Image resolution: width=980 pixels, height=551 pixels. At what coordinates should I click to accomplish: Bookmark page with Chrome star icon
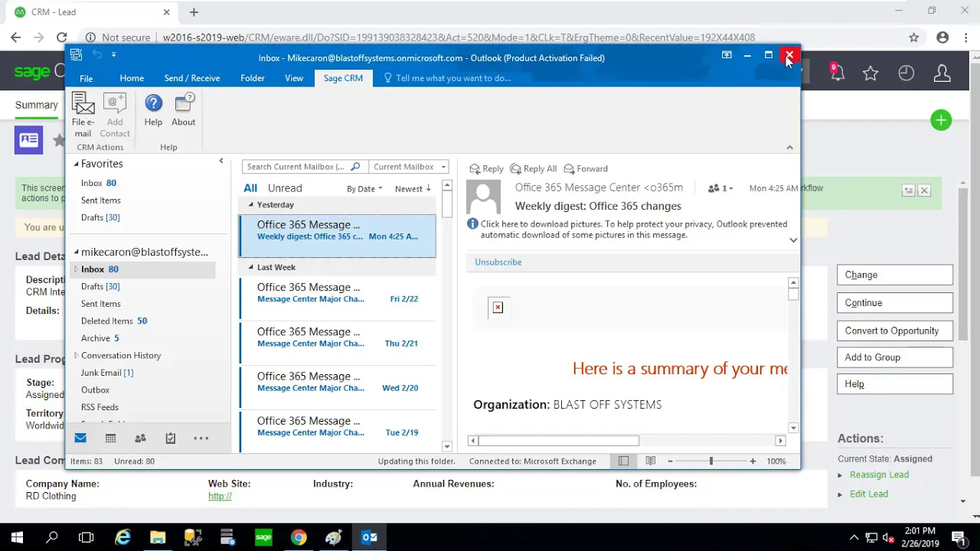pyautogui.click(x=913, y=37)
